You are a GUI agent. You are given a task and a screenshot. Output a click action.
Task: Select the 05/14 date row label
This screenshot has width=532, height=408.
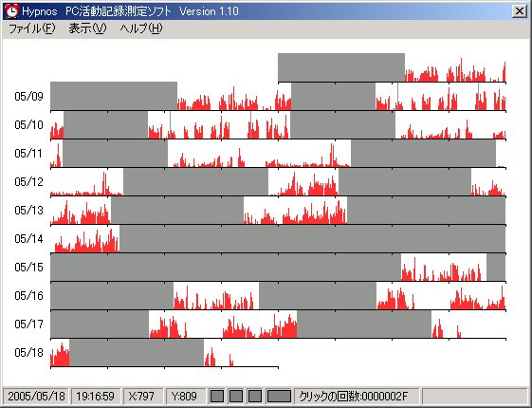[28, 239]
